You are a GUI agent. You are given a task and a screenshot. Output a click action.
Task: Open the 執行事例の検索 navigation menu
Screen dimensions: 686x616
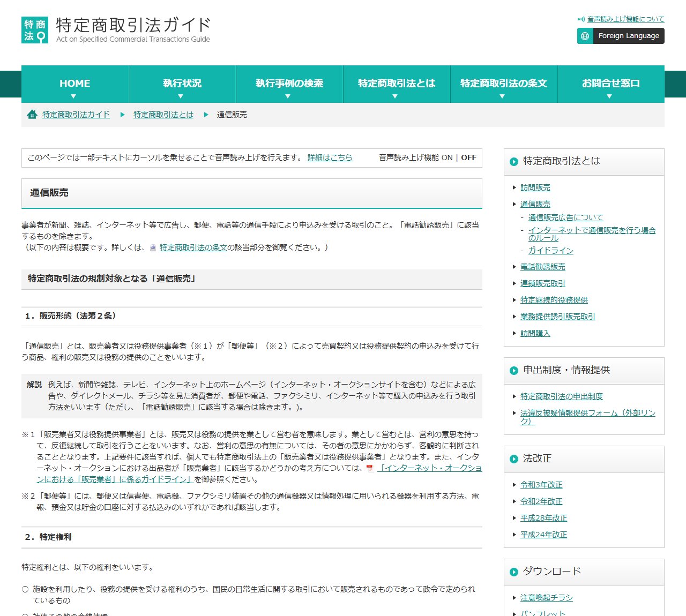[x=289, y=84]
